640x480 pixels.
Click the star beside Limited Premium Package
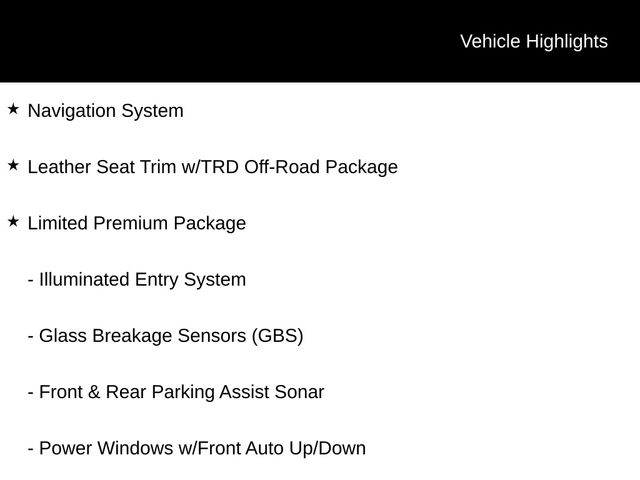[13, 222]
